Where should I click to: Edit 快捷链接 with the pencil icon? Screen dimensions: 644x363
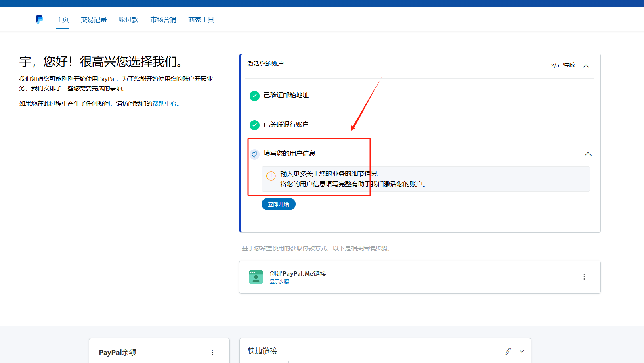[508, 351]
